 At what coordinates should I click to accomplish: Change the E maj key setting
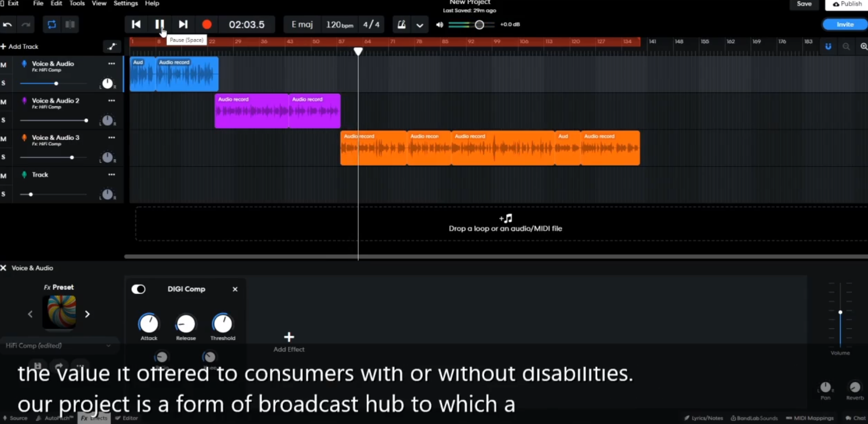(x=302, y=24)
